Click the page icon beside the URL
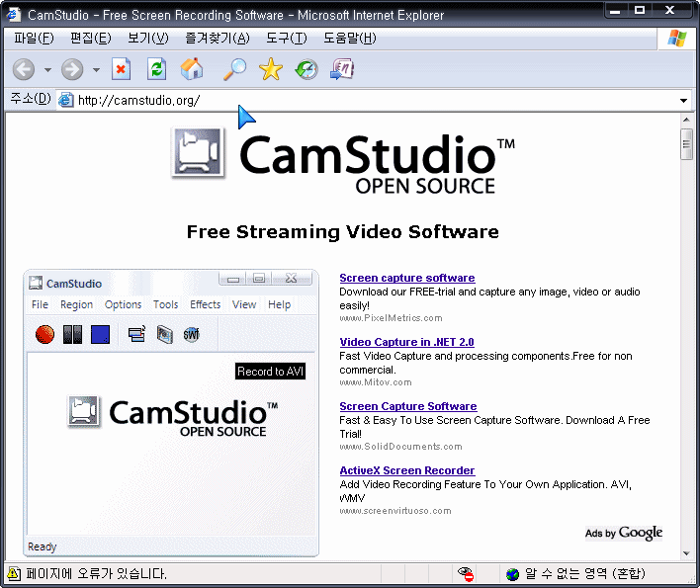 click(x=66, y=100)
